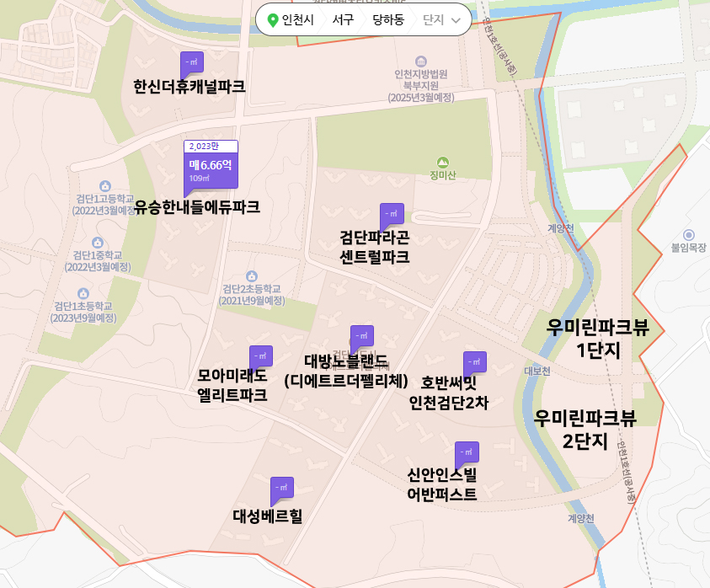Click the 정미산 text label
This screenshot has height=588, width=710.
[443, 175]
